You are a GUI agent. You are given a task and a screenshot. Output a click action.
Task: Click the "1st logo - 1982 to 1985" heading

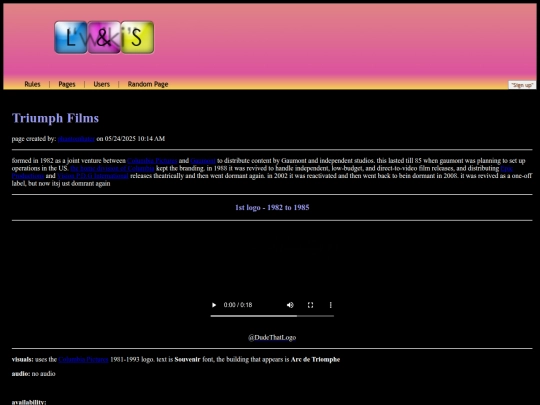[272, 208]
